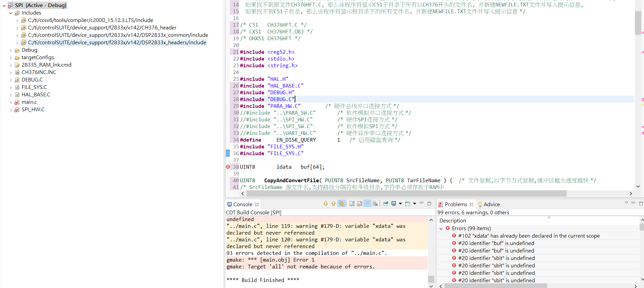Expand the DSP2833x_common/include path
Screen dimensions: 644x288
17,35
